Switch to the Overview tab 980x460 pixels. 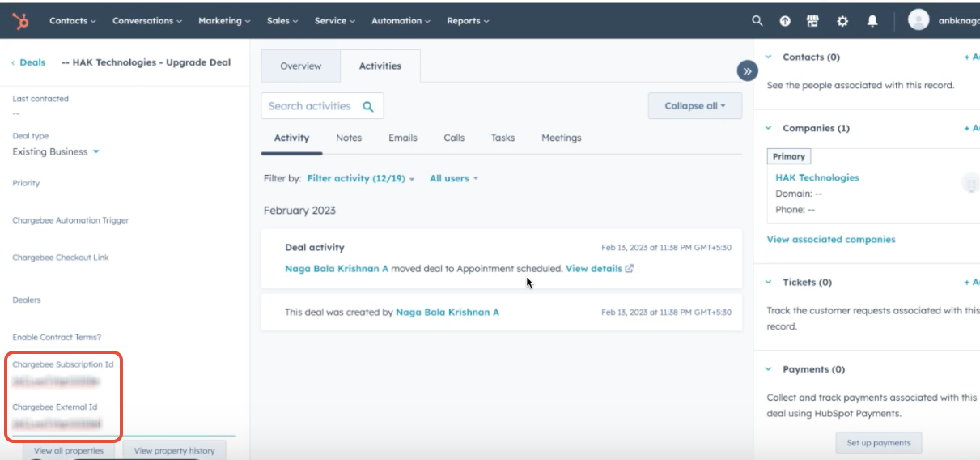point(300,66)
